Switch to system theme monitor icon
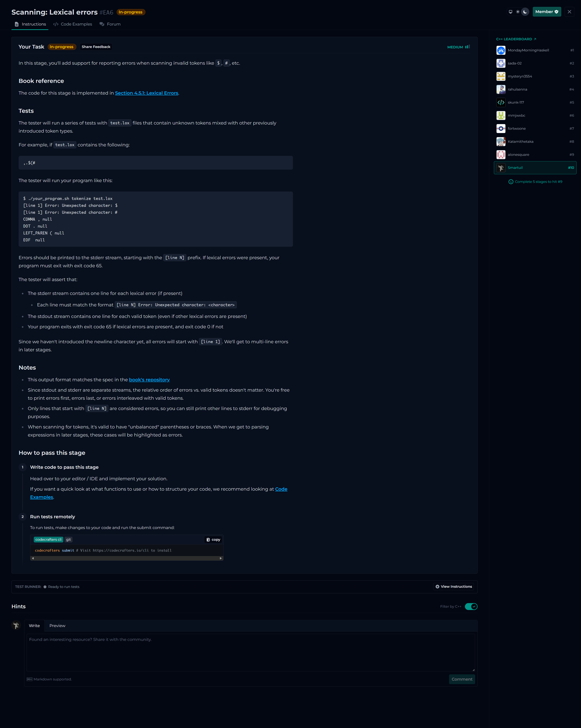581x728 pixels. [510, 12]
